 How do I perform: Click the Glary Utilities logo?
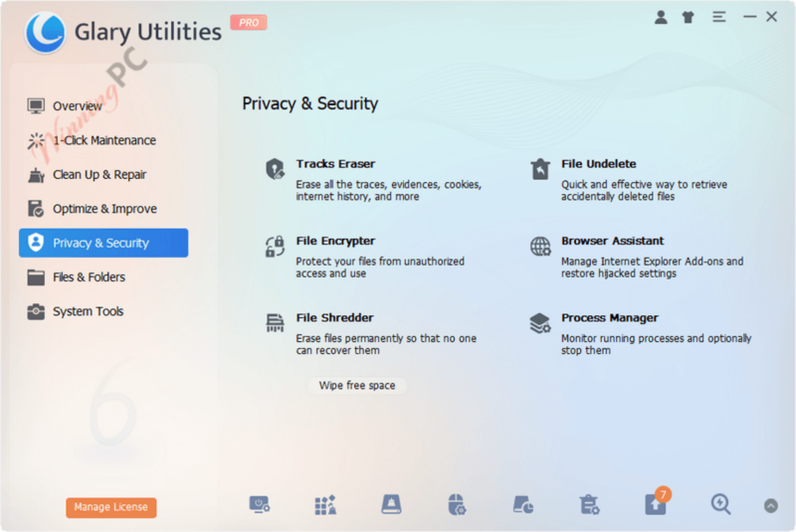click(46, 32)
